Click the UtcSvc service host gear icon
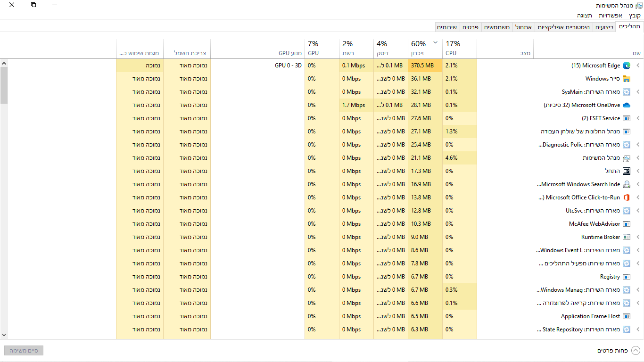 click(x=627, y=211)
